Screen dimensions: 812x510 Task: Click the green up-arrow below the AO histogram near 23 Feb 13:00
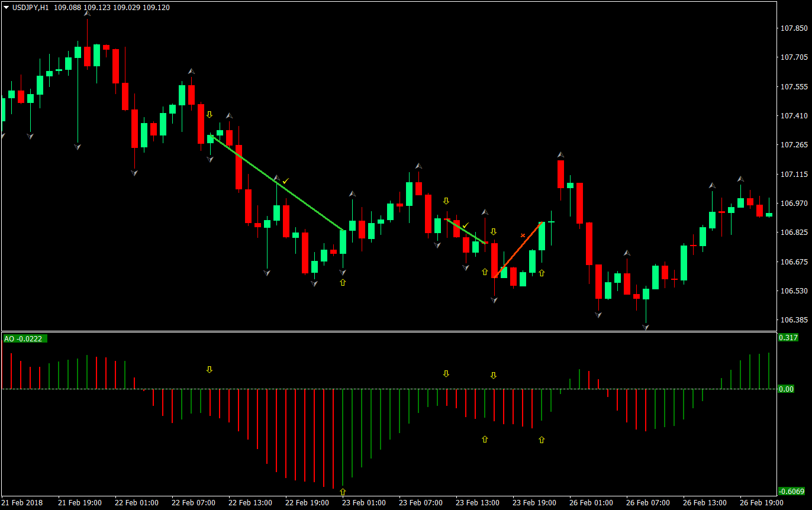[x=484, y=439]
